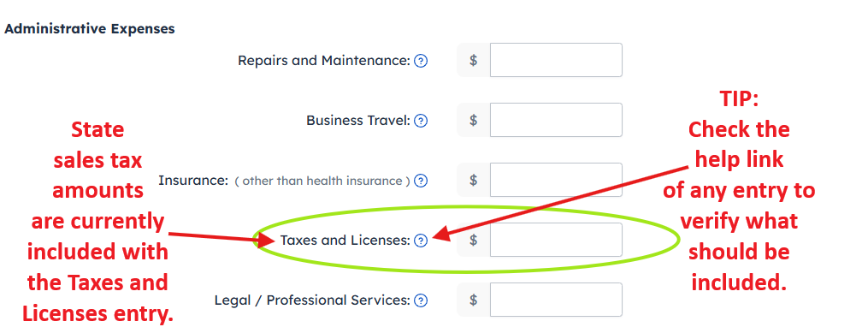The width and height of the screenshot is (868, 333).
Task: Open help icon for Repairs and Maintenance
Action: [x=421, y=61]
